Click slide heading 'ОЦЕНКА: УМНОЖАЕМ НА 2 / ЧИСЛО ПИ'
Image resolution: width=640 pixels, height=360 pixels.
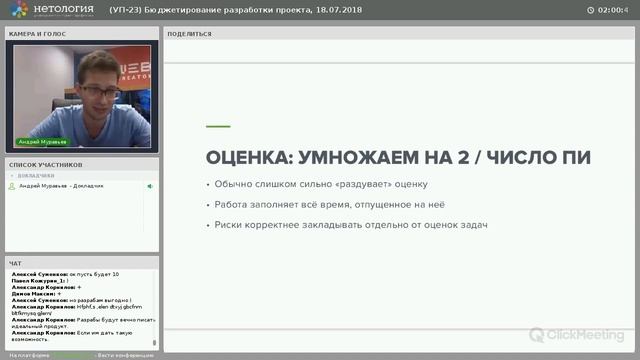click(398, 158)
